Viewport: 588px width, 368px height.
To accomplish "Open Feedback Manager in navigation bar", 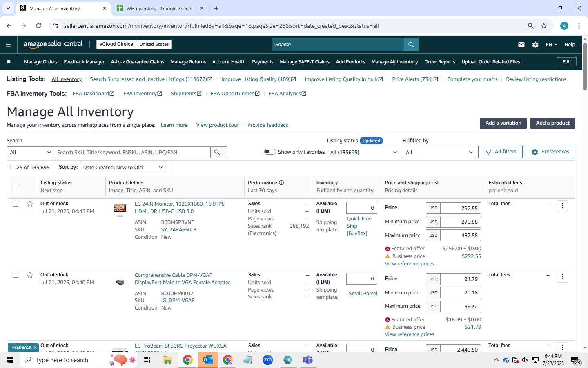I will pyautogui.click(x=84, y=62).
